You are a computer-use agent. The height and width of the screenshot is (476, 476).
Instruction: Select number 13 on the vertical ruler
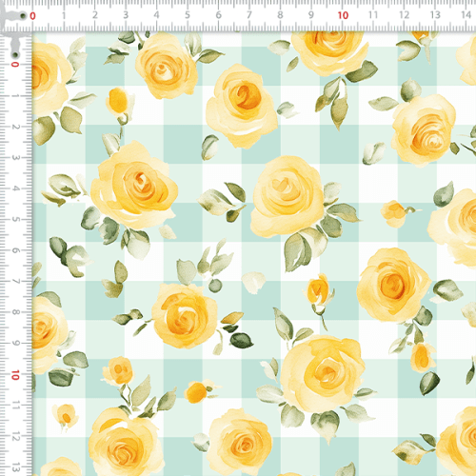pos(15,467)
